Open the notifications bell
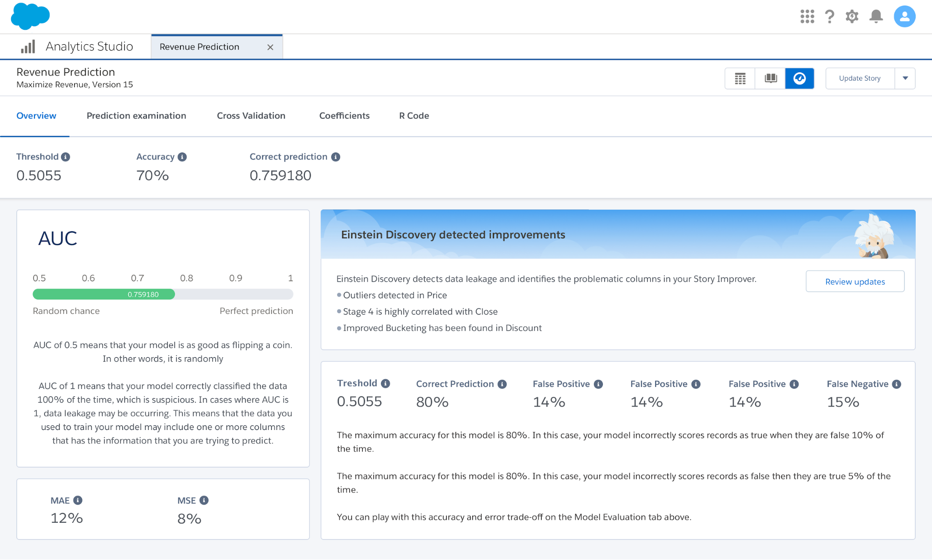This screenshot has height=560, width=932. click(x=876, y=17)
